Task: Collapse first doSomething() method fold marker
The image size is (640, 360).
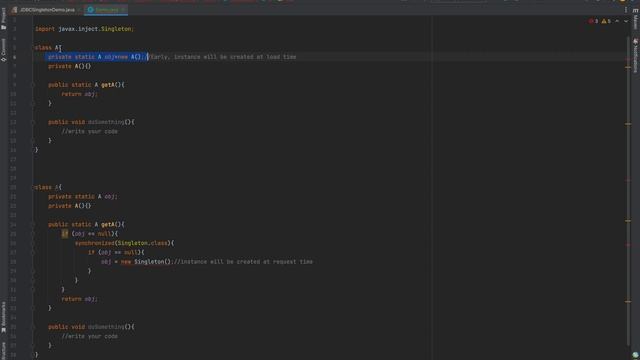Action: pos(33,122)
